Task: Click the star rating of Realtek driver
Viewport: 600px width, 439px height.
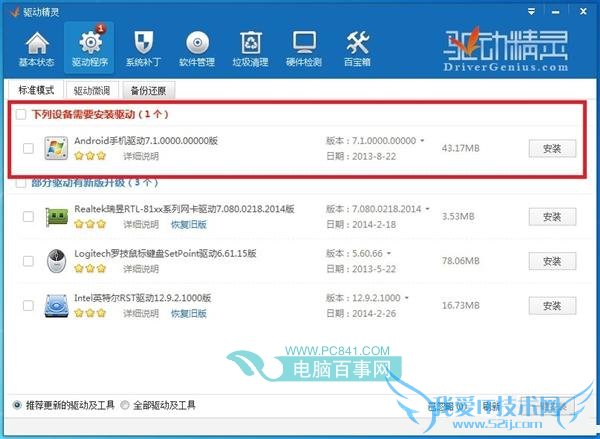Action: pyautogui.click(x=90, y=224)
